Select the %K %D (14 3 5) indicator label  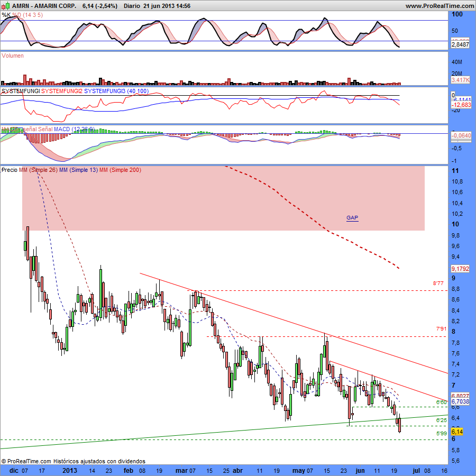(x=22, y=15)
